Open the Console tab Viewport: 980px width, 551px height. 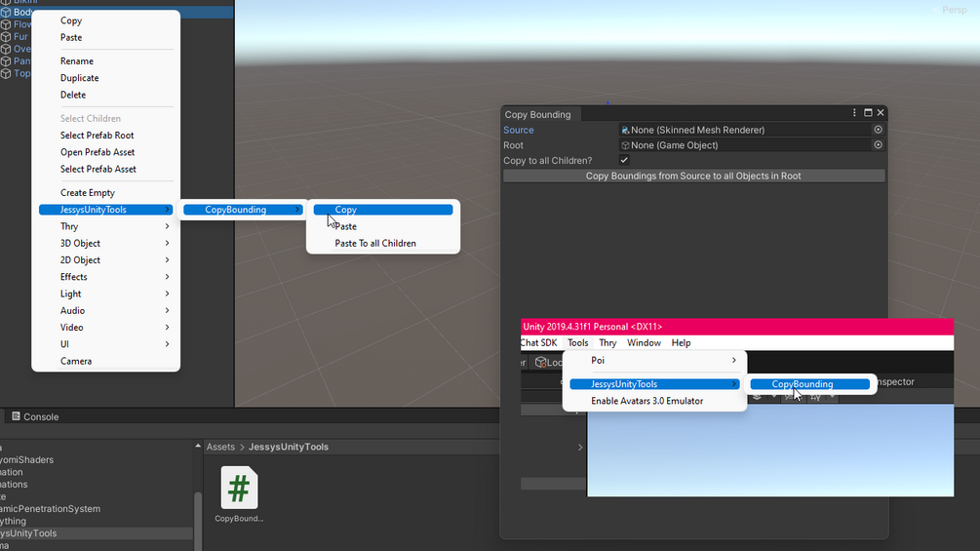(x=36, y=416)
